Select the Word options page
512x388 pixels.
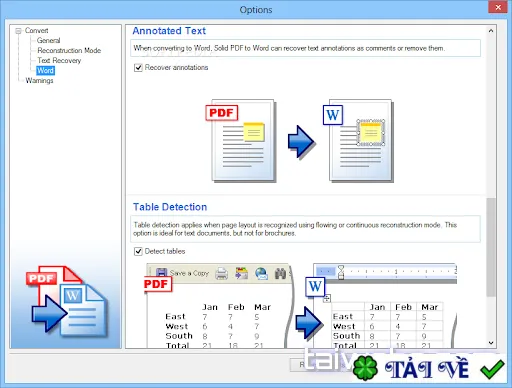46,71
